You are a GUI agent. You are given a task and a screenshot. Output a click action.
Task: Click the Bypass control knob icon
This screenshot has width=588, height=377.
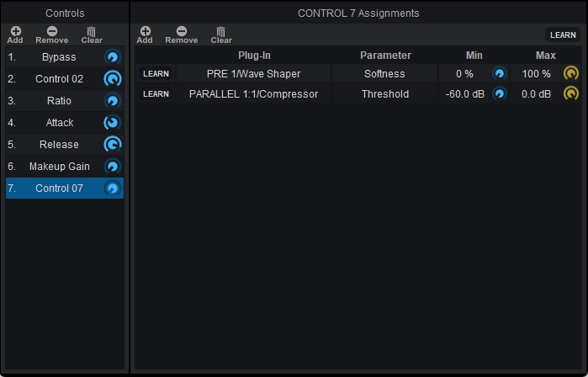point(113,57)
